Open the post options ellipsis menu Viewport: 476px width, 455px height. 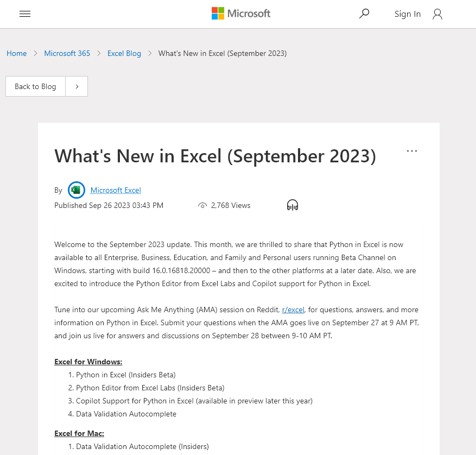411,151
